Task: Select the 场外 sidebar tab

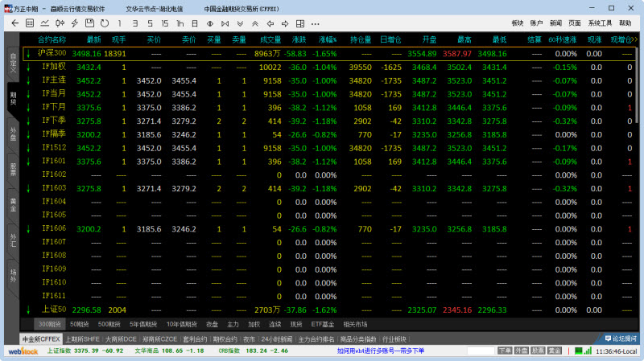Action: (x=13, y=276)
